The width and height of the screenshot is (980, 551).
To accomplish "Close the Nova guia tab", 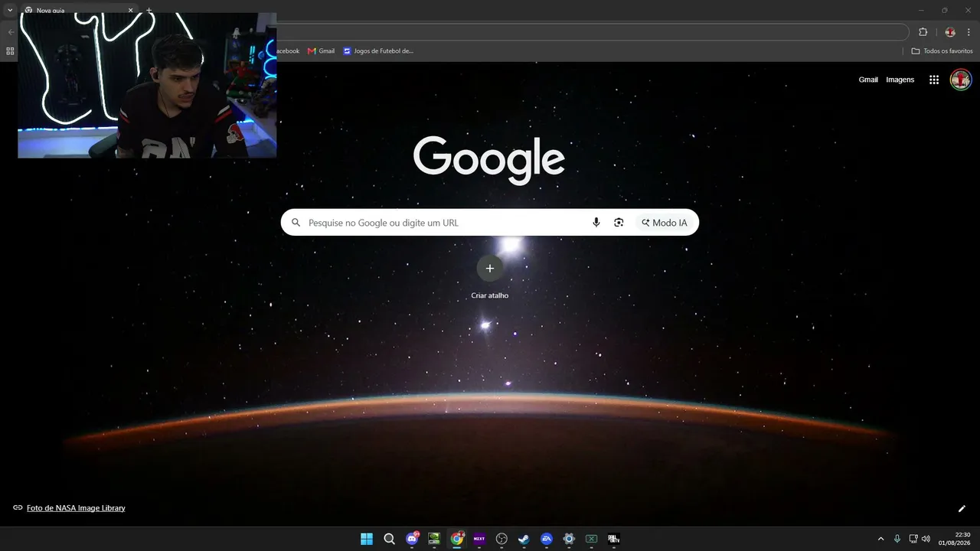I will click(x=130, y=10).
